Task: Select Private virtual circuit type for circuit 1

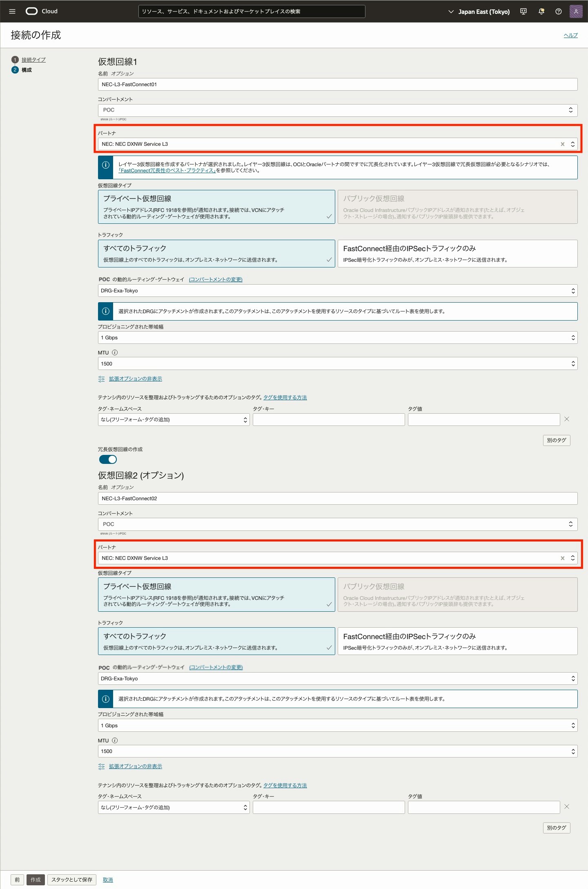Action: [x=216, y=207]
